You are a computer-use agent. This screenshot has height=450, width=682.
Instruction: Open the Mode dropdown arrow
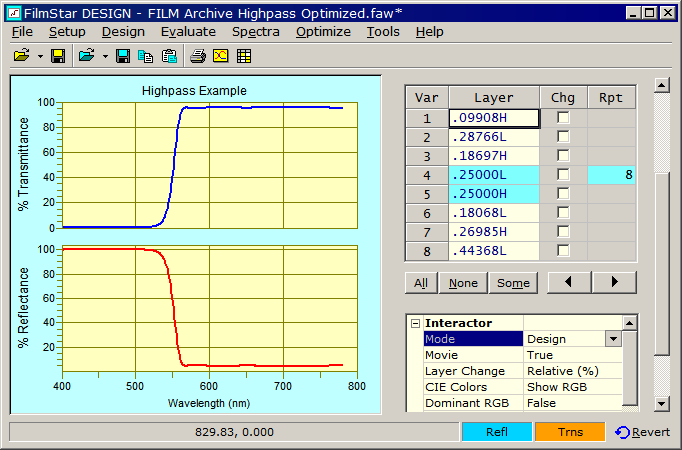[x=613, y=339]
